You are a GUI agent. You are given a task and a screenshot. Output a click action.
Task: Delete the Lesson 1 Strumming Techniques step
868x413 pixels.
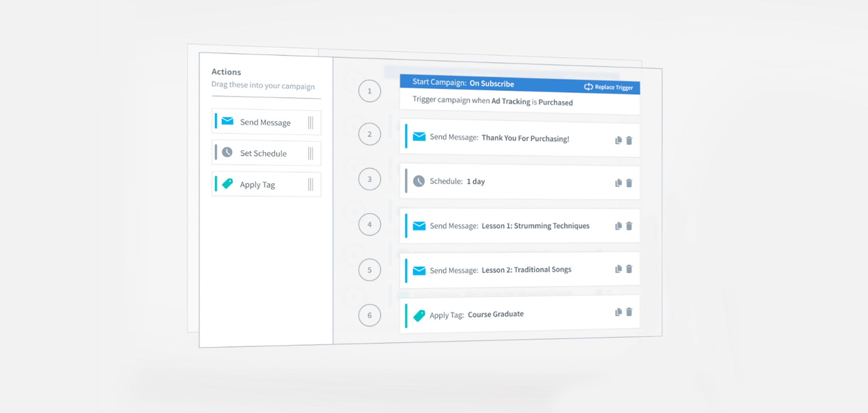629,226
